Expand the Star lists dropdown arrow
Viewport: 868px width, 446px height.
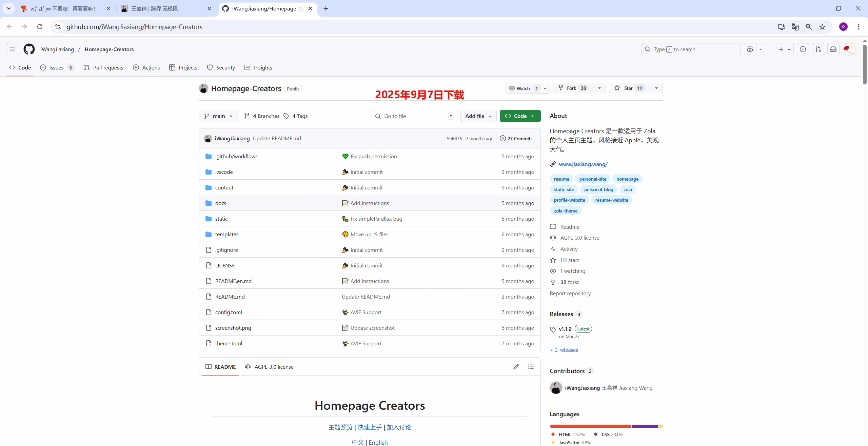[656, 88]
